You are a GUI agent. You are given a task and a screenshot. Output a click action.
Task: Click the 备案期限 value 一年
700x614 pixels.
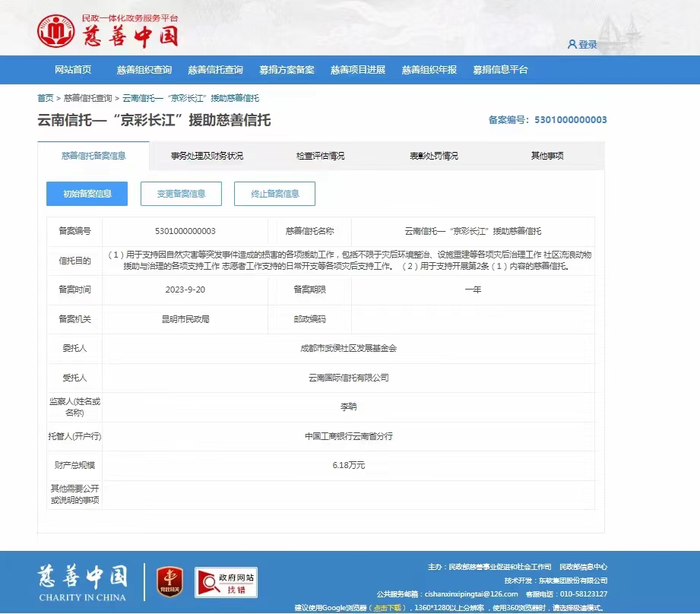(473, 290)
